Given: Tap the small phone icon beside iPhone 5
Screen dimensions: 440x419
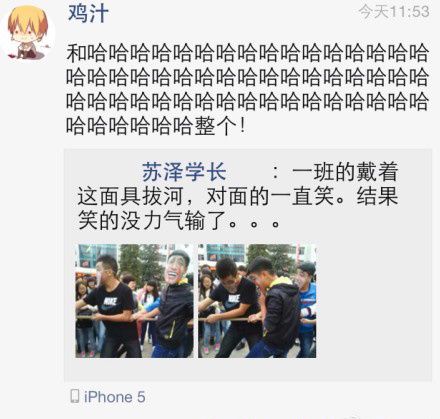Looking at the screenshot, I should [75, 396].
